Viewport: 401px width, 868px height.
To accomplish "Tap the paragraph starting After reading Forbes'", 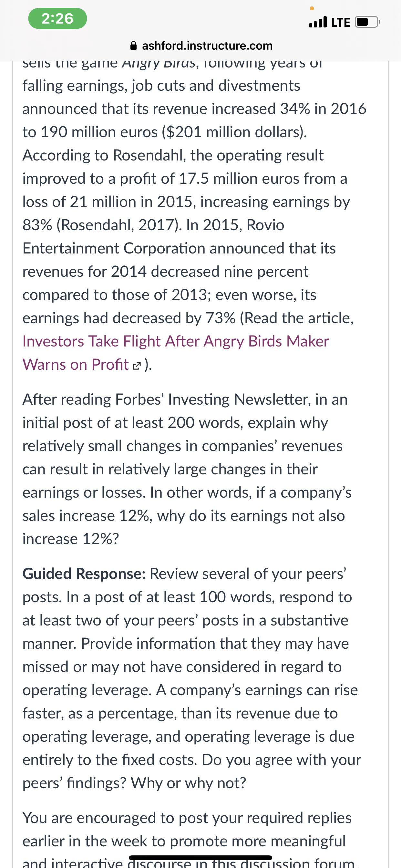I will 187,469.
